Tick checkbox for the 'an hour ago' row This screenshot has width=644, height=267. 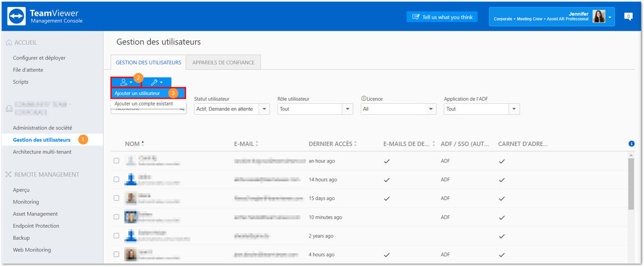click(x=116, y=161)
